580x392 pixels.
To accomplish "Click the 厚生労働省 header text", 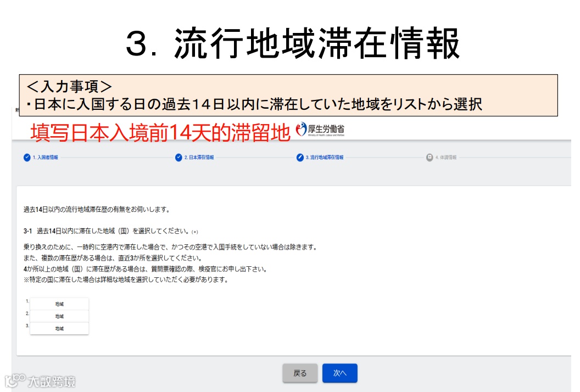I will pyautogui.click(x=326, y=129).
